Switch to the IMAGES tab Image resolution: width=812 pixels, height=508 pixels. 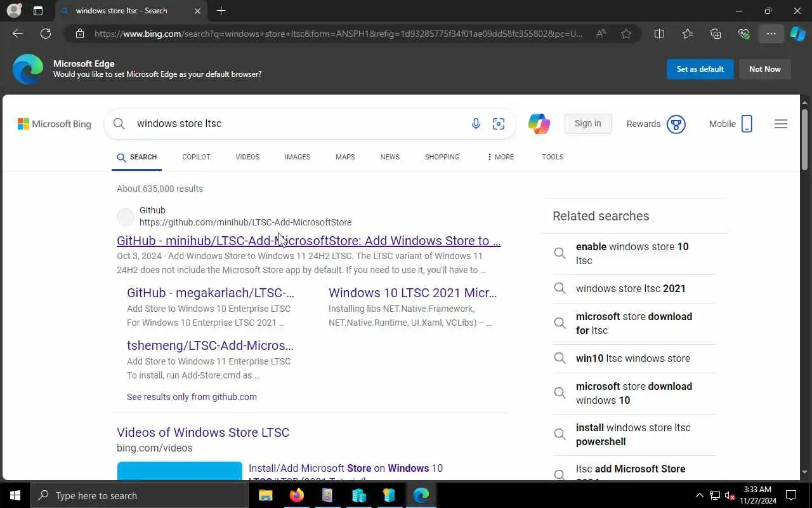298,157
